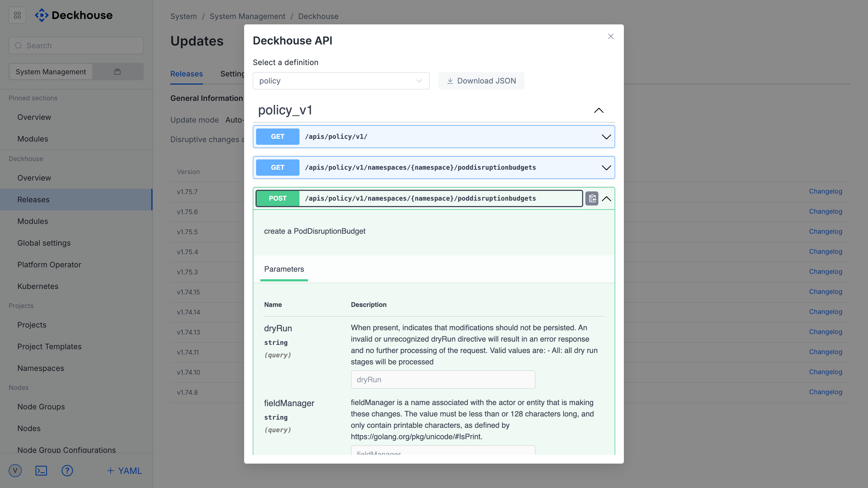Click the Deckhouse logo
Viewport: 868px width, 488px height.
coord(74,15)
